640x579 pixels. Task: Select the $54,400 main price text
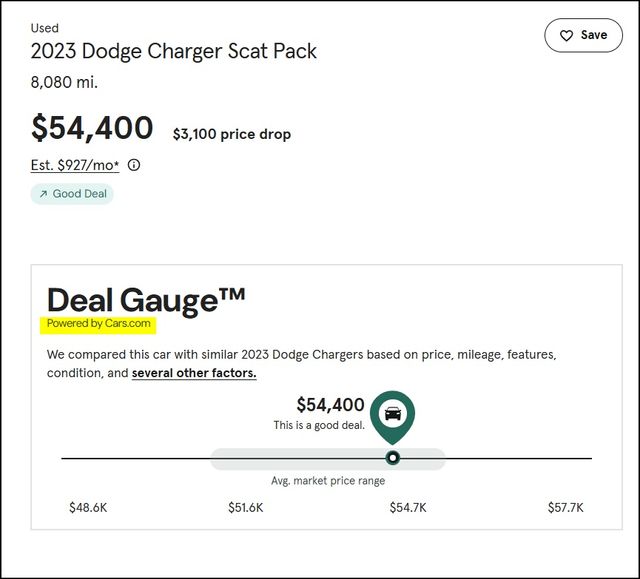point(92,128)
